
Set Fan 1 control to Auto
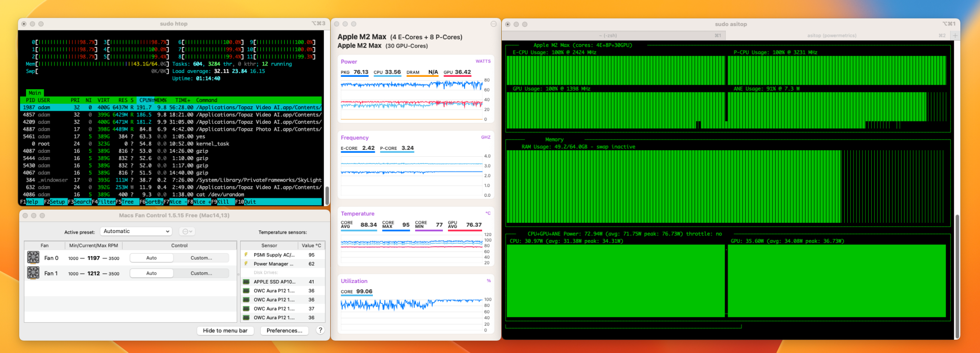point(151,273)
